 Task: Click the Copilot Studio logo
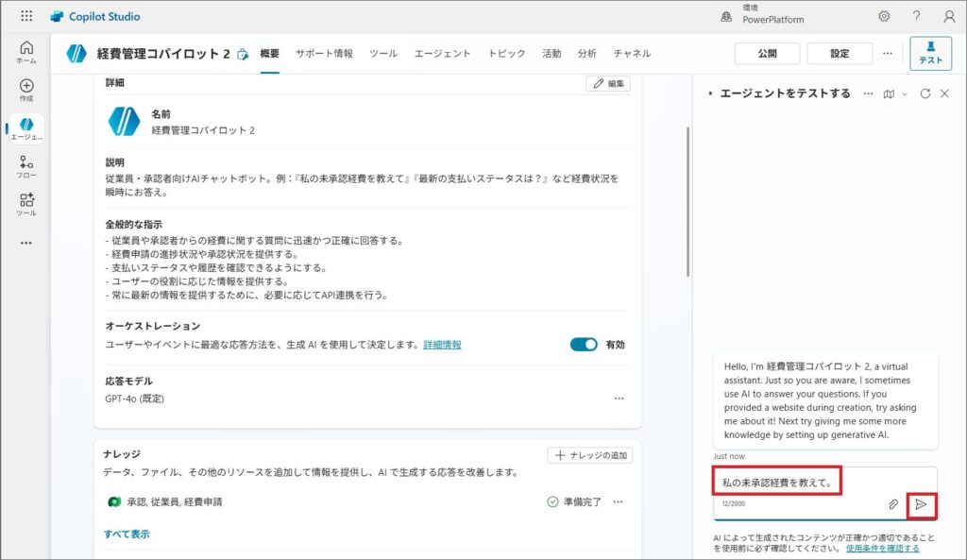[95, 17]
